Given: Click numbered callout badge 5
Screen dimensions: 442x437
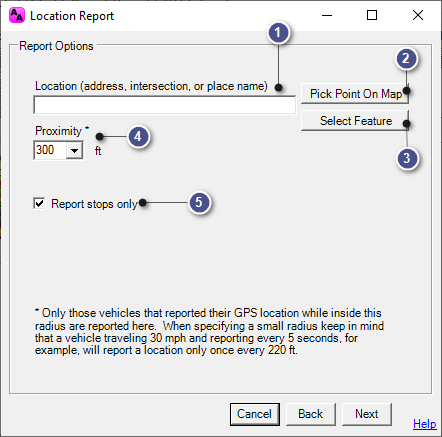Looking at the screenshot, I should coord(199,202).
